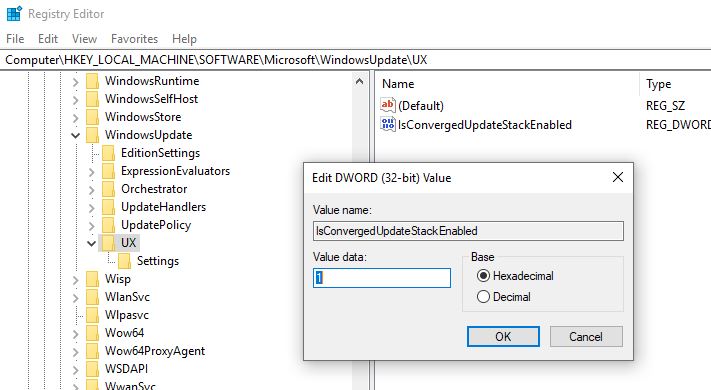The width and height of the screenshot is (711, 390).
Task: Select the IsConvergedUpdateStackEnabled value entry
Action: tap(485, 125)
